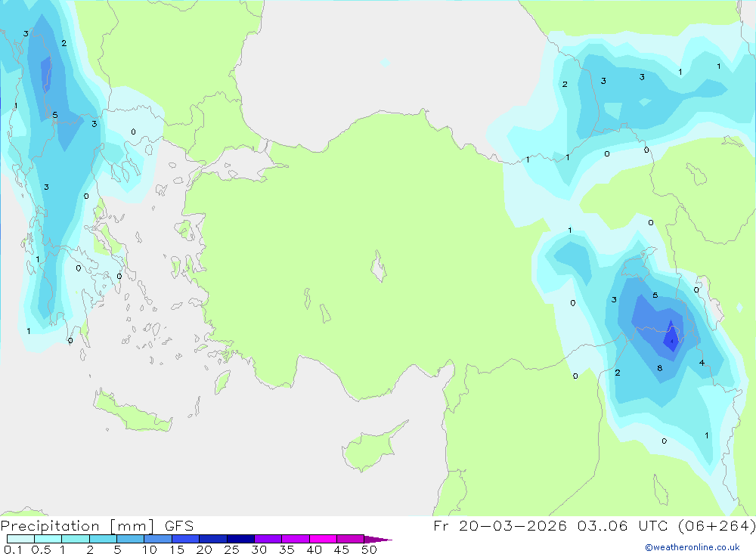Click the 'Fr 20-03-2026' date text
Screen dimensions: 756x554
click(500, 525)
